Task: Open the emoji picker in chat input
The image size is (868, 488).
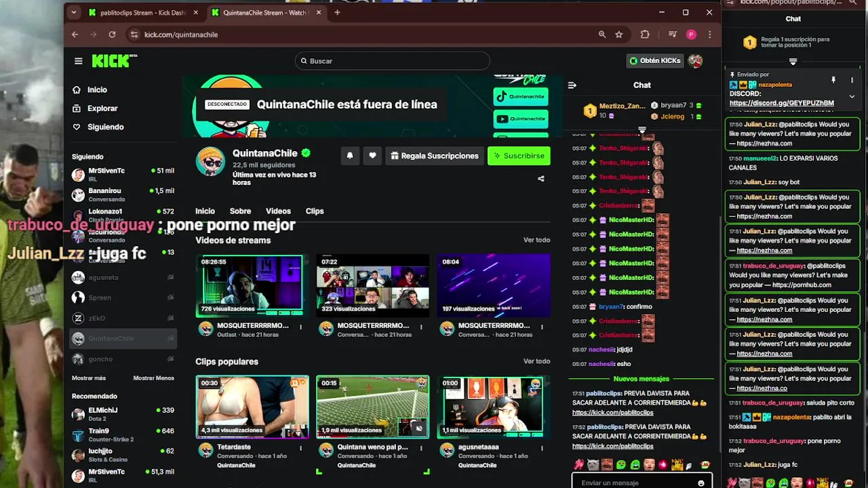Action: (x=701, y=483)
